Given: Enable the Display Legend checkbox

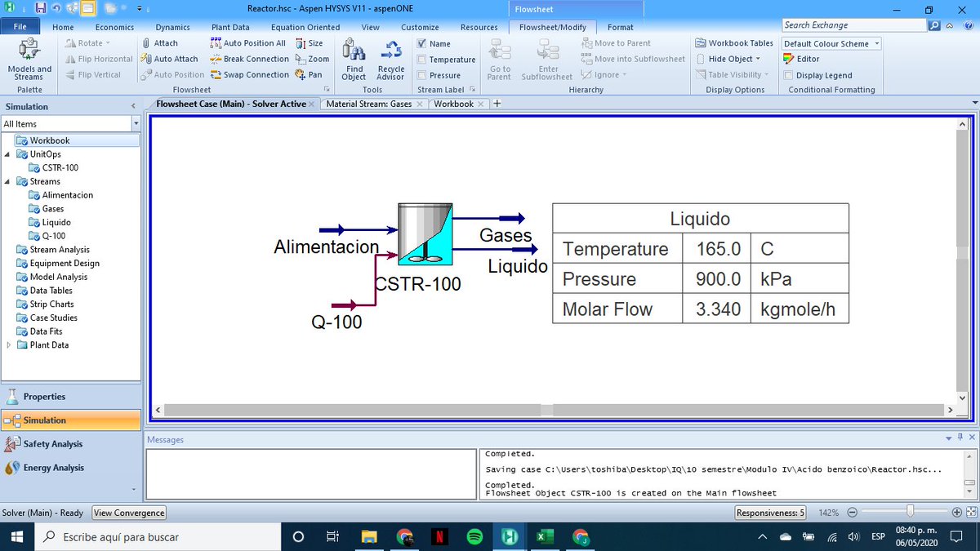Looking at the screenshot, I should [x=788, y=75].
